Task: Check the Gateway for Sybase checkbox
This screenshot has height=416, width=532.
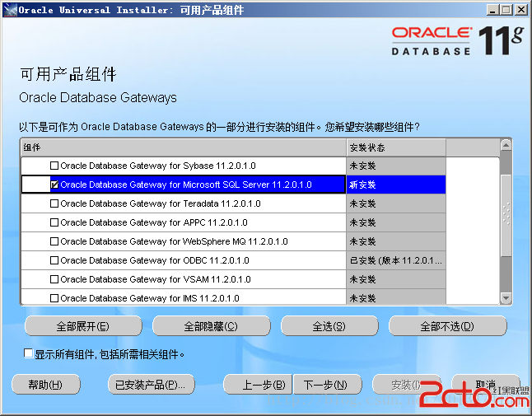Action: tap(54, 166)
